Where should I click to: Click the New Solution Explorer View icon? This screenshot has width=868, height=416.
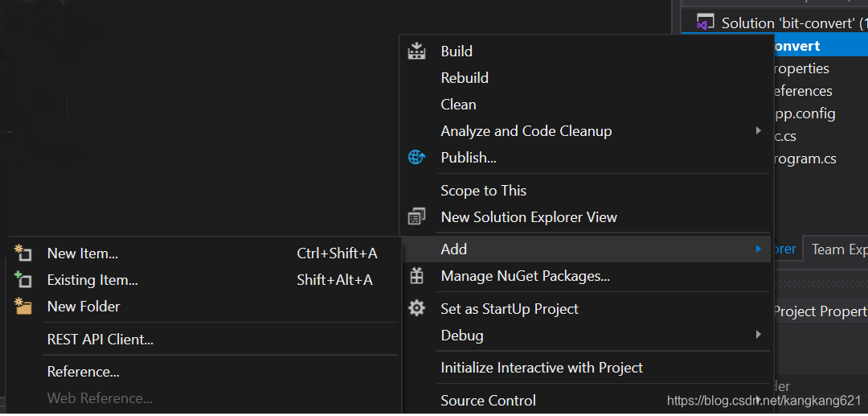click(416, 217)
